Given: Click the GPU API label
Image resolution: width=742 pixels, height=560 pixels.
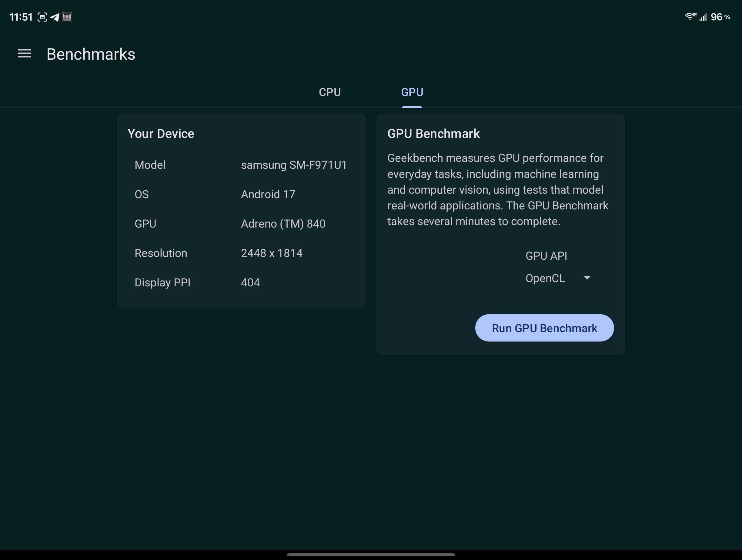Looking at the screenshot, I should point(546,256).
